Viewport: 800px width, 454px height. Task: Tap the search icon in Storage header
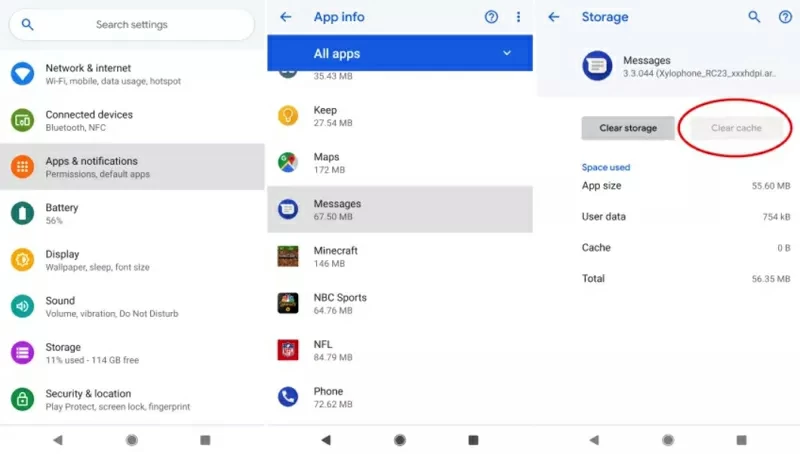755,17
